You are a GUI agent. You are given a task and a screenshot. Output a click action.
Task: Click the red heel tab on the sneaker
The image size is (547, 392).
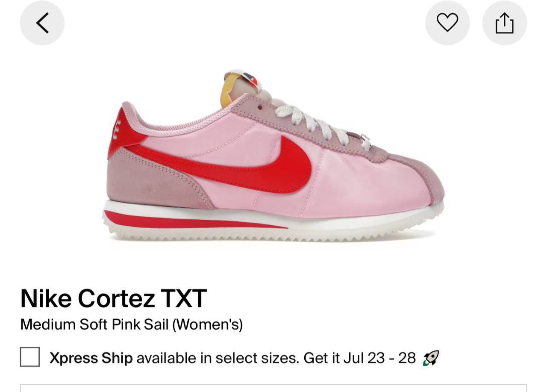[x=123, y=133]
